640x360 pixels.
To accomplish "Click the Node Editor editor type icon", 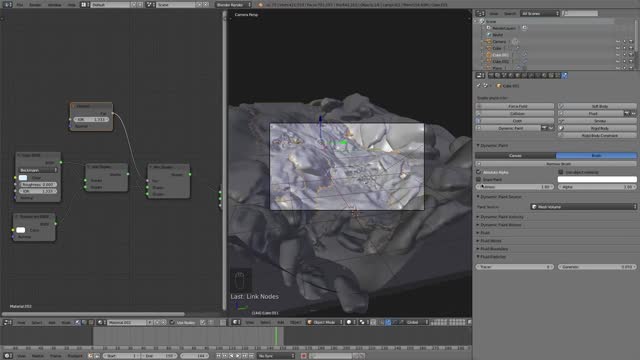I will point(7,322).
